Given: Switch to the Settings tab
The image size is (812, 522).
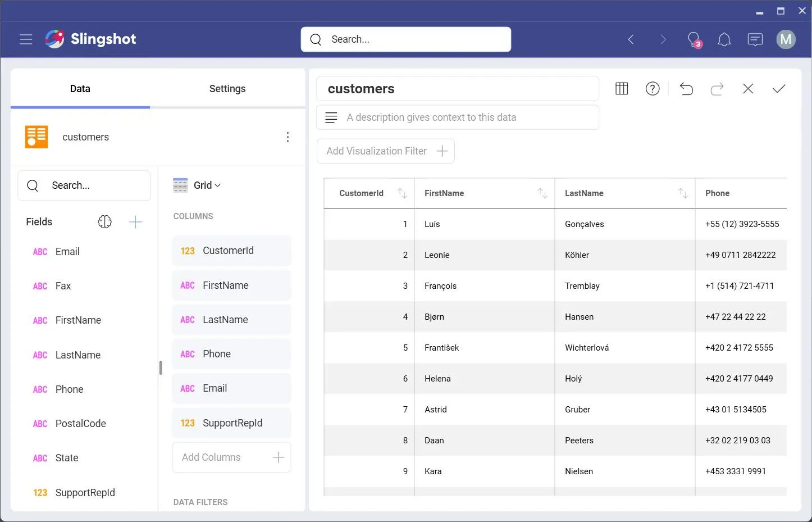Looking at the screenshot, I should [227, 89].
